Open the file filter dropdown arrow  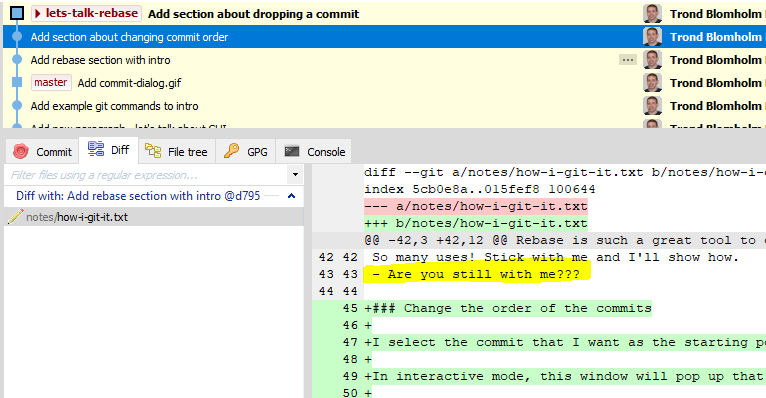[295, 175]
